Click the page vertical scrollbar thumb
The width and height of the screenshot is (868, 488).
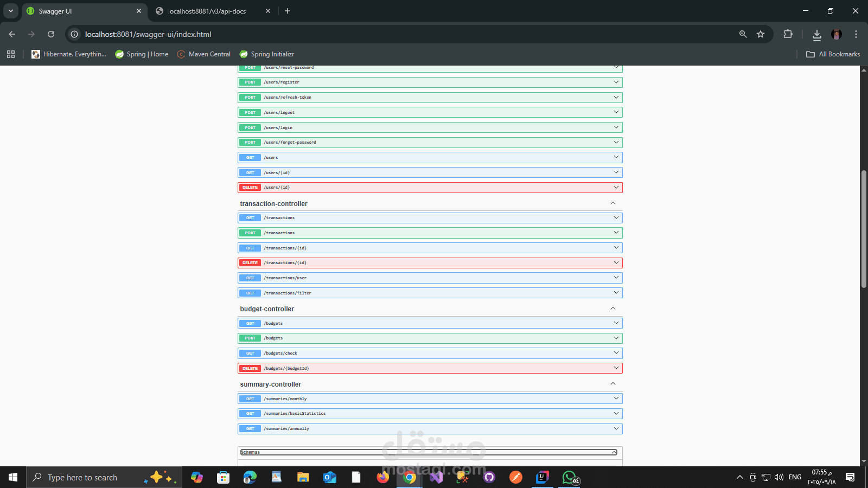point(864,229)
